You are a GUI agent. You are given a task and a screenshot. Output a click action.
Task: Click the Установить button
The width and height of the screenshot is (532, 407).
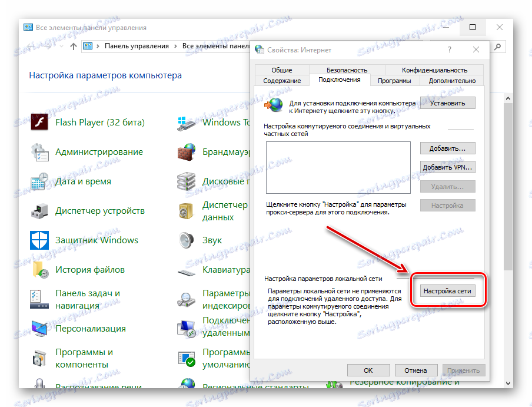(x=447, y=103)
